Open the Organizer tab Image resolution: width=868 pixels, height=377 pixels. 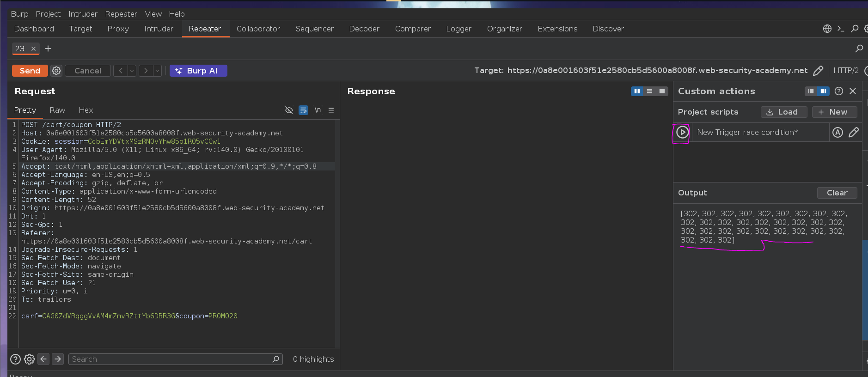(504, 29)
